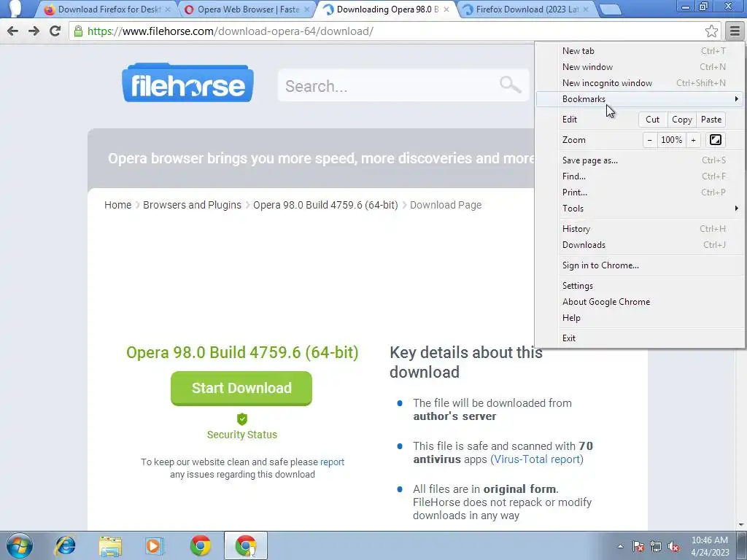
Task: Switch to the Opera Web Browser tab
Action: tap(245, 9)
